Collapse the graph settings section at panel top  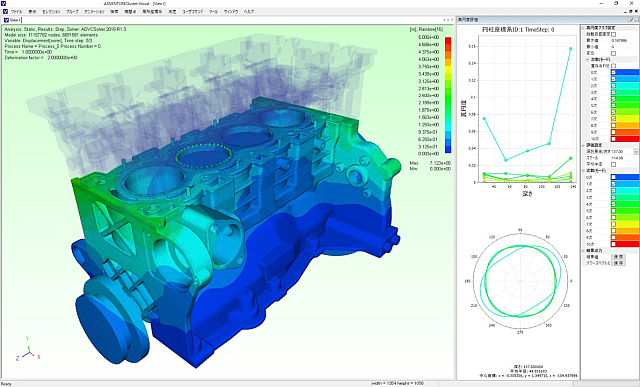[x=583, y=28]
